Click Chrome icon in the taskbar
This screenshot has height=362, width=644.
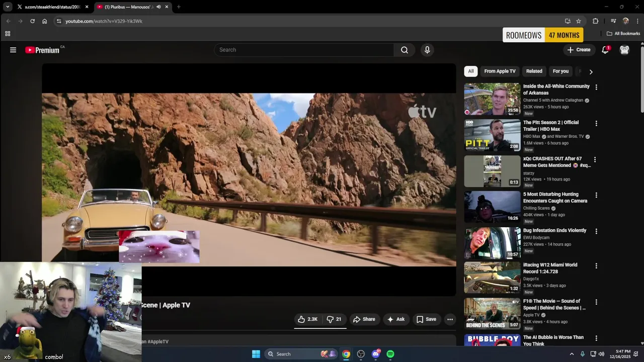346,354
